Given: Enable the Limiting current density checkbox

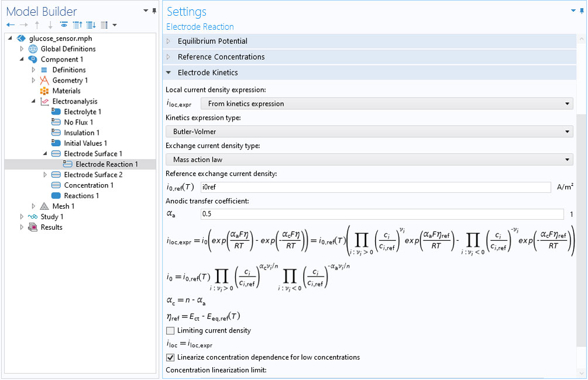Looking at the screenshot, I should click(170, 331).
